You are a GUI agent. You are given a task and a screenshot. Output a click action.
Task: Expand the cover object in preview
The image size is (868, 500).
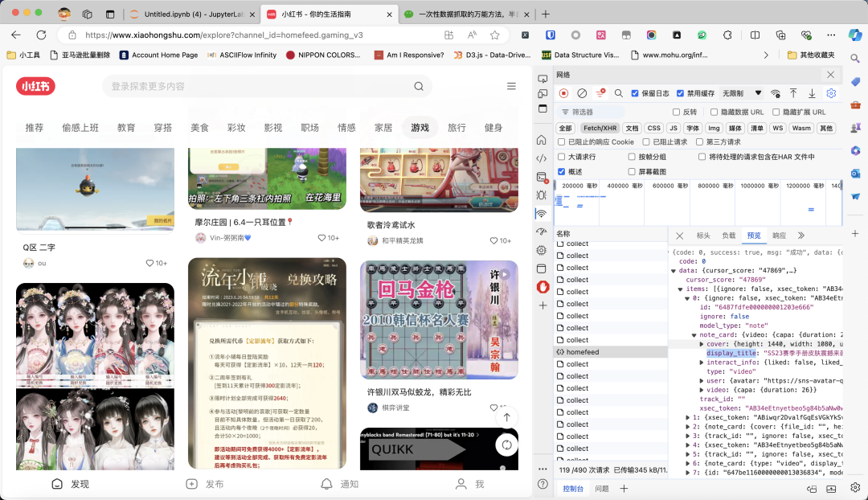click(x=702, y=344)
